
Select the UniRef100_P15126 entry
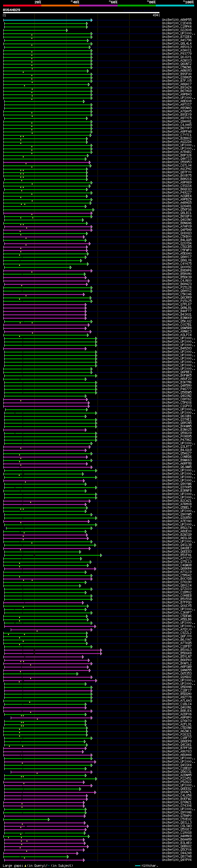(x=177, y=287)
